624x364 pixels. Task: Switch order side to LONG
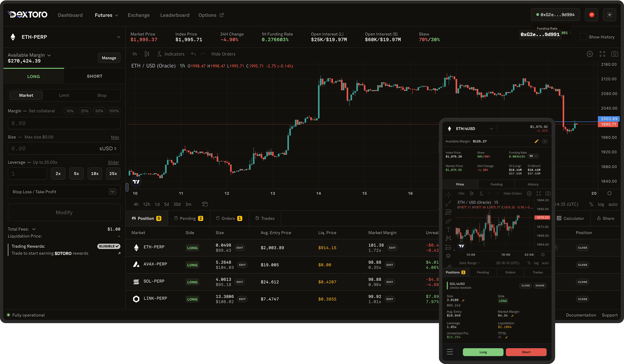pyautogui.click(x=33, y=76)
